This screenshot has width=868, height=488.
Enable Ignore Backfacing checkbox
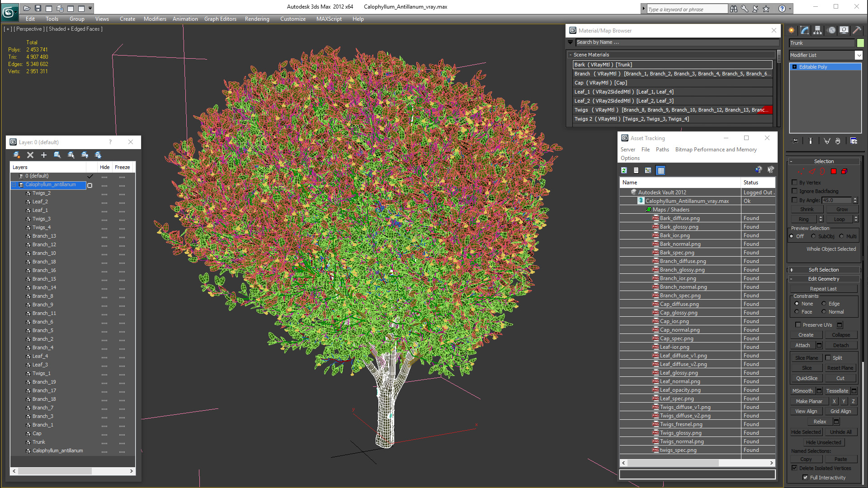pos(794,191)
